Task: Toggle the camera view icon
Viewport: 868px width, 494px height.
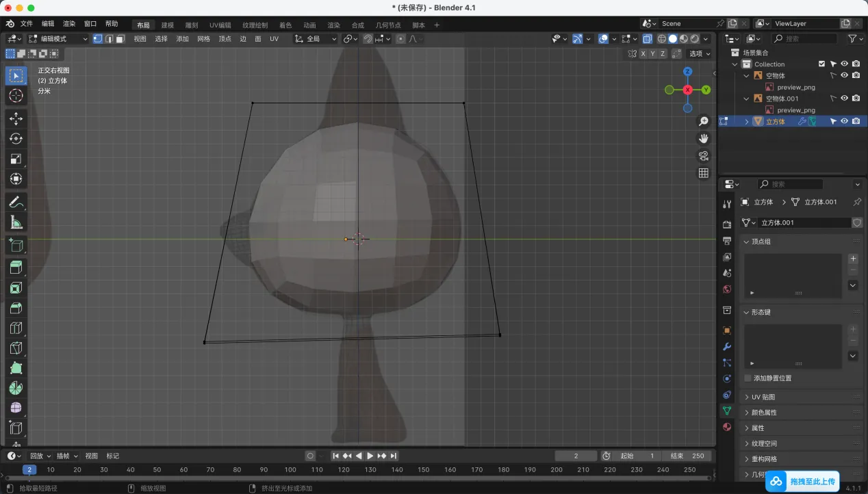Action: [x=703, y=156]
